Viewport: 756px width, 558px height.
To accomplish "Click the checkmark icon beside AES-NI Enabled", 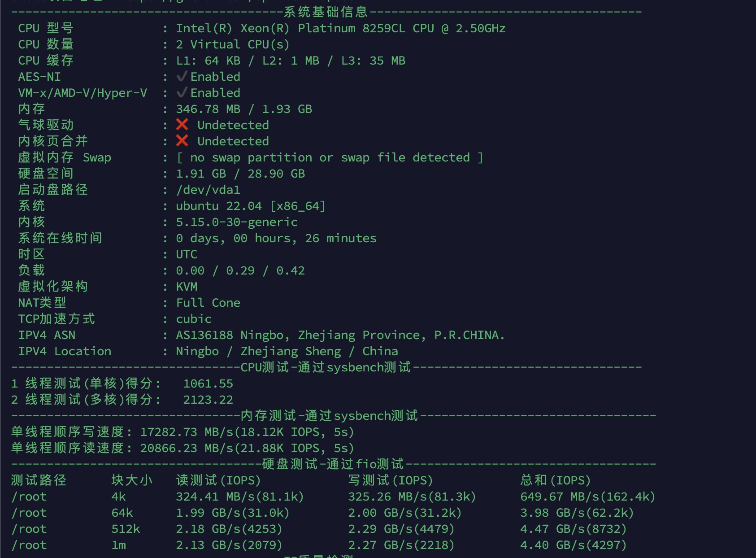I will click(x=182, y=77).
